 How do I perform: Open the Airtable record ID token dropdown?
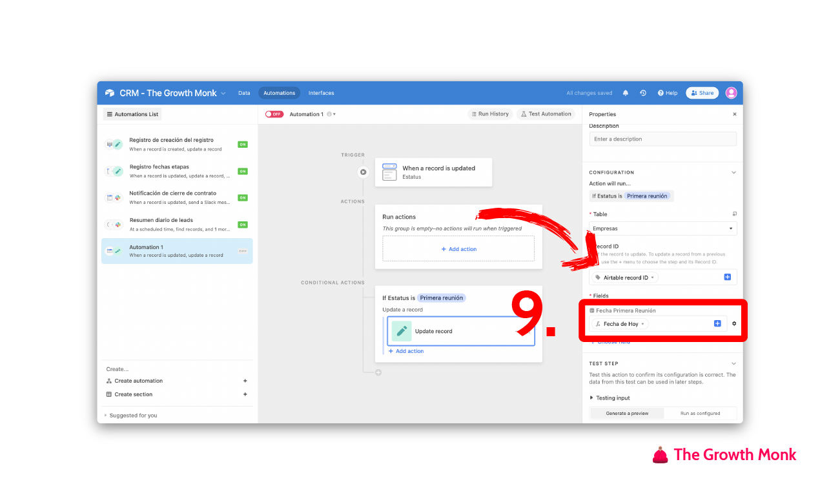pyautogui.click(x=625, y=277)
